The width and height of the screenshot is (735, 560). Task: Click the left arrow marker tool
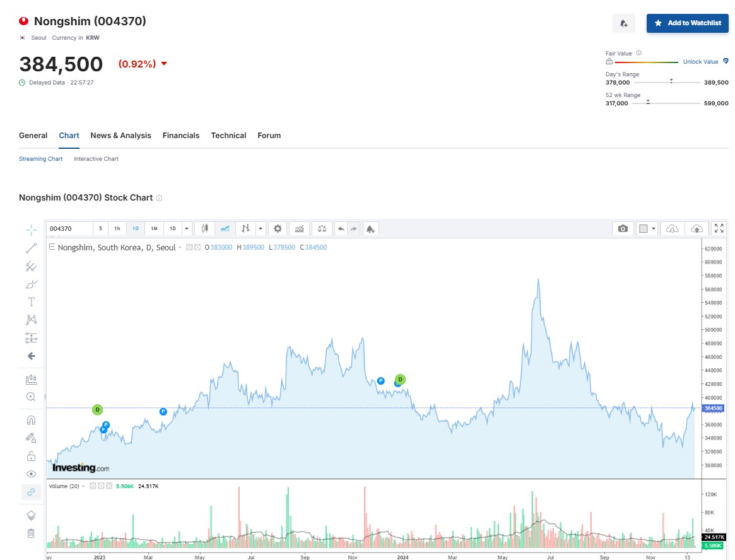(x=31, y=356)
